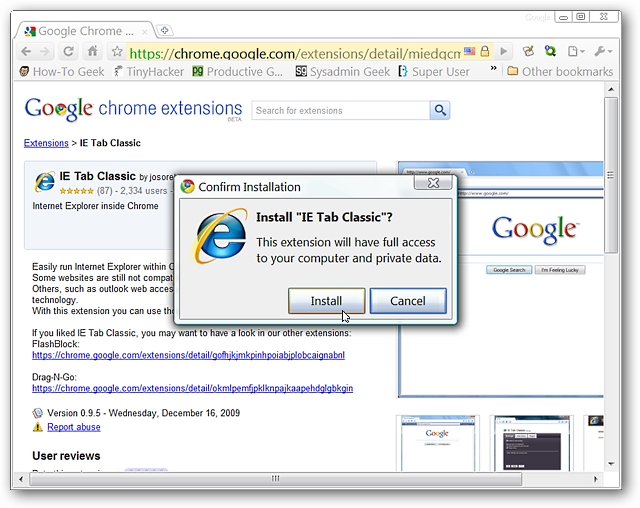Open the How-To Geek bookmark
The image size is (640, 508).
pyautogui.click(x=61, y=71)
